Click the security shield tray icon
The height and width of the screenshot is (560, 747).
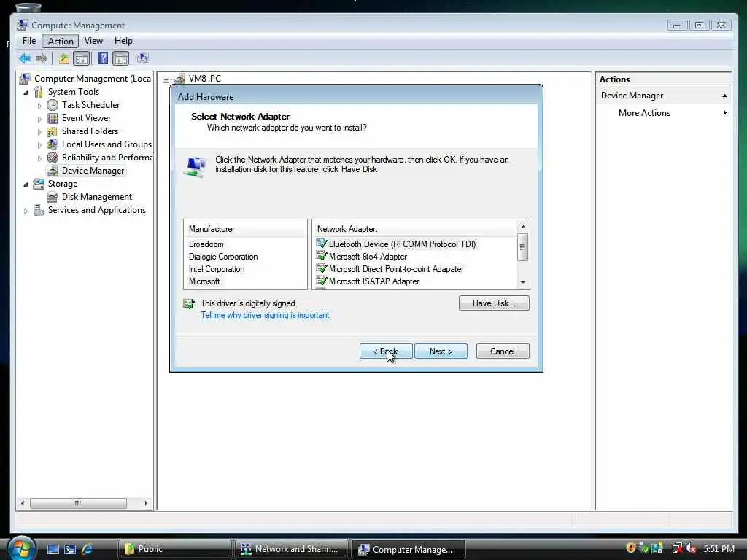pyautogui.click(x=631, y=548)
